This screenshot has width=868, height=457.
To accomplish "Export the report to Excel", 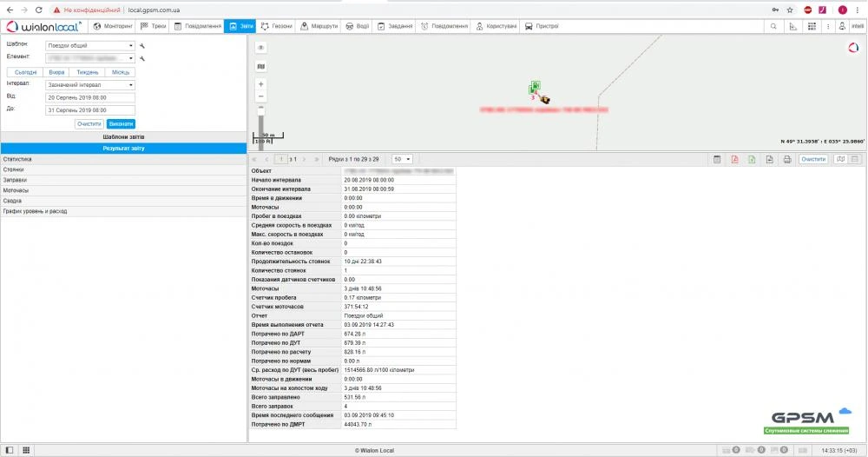I will coord(752,160).
